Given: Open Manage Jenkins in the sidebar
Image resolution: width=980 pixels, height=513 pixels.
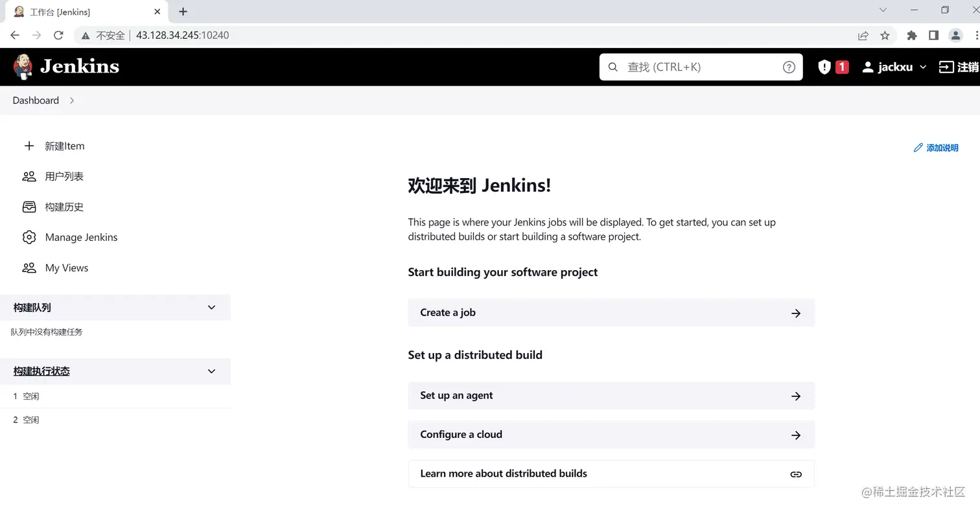Looking at the screenshot, I should coord(81,237).
